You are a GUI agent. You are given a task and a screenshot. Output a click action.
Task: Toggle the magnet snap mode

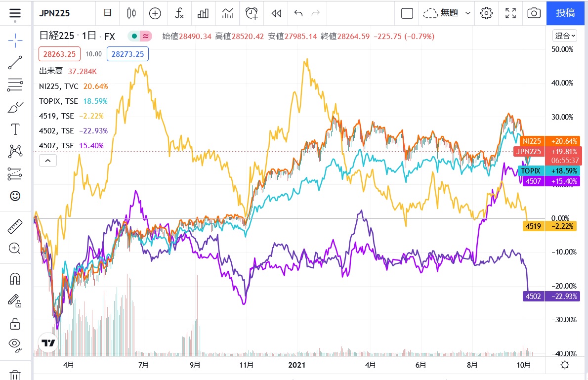click(15, 279)
